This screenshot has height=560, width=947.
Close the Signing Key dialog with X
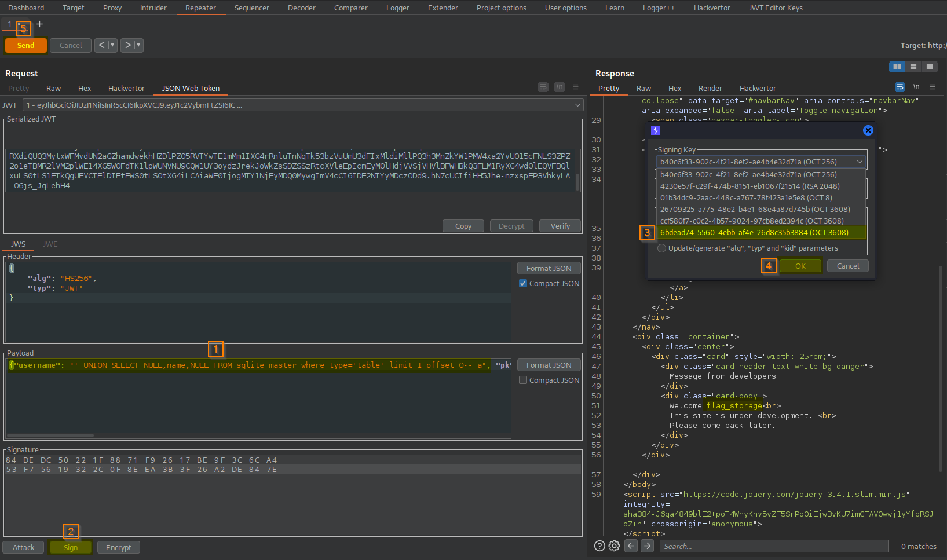point(868,130)
